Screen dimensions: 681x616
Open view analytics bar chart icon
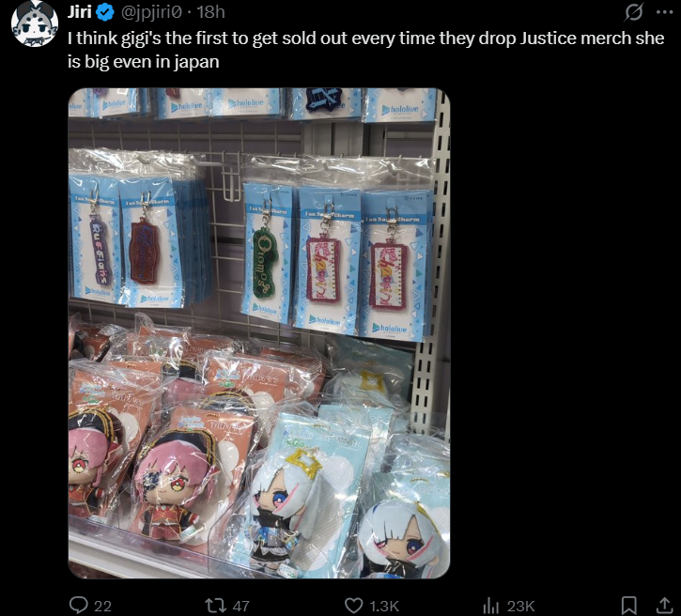tap(490, 606)
